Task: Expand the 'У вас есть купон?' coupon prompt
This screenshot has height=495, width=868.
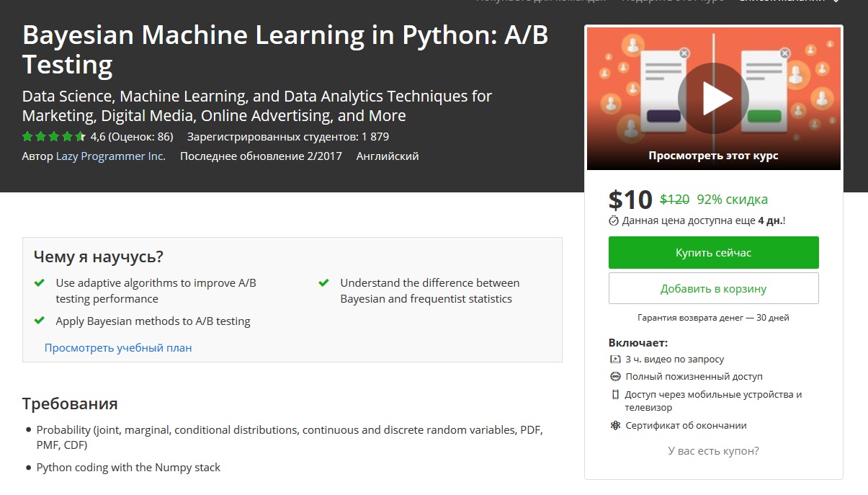Action: (x=713, y=451)
